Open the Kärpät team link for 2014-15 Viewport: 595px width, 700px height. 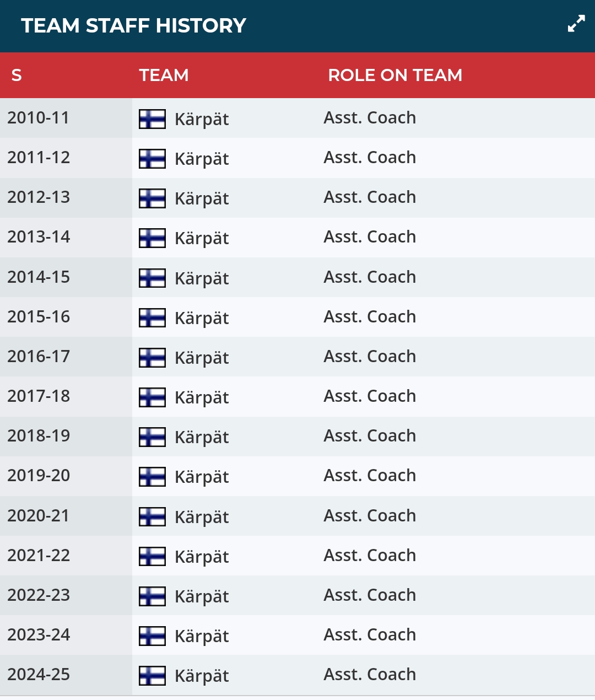coord(202,278)
